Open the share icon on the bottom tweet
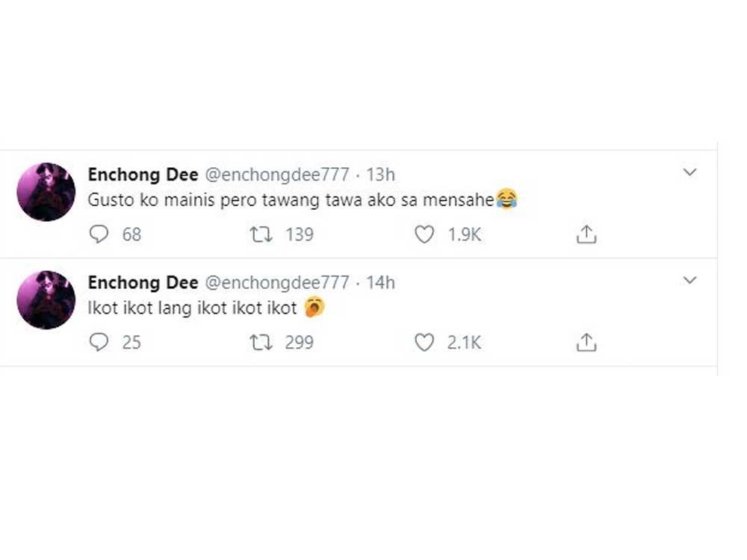747x560 pixels. pos(587,342)
